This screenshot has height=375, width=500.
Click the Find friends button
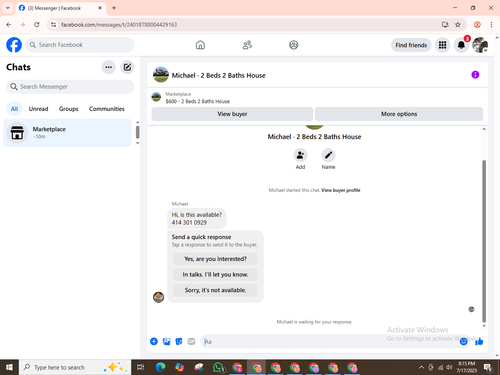411,45
